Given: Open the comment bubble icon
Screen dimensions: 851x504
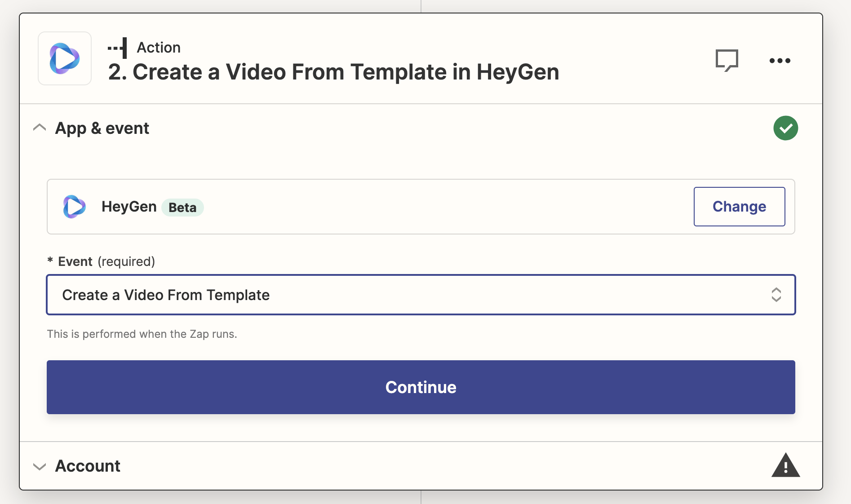Looking at the screenshot, I should [727, 60].
